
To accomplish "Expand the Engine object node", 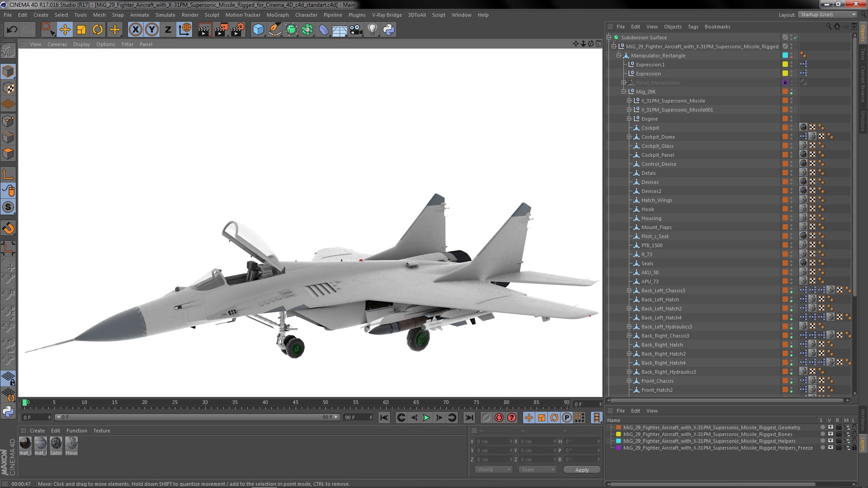I will pyautogui.click(x=629, y=119).
